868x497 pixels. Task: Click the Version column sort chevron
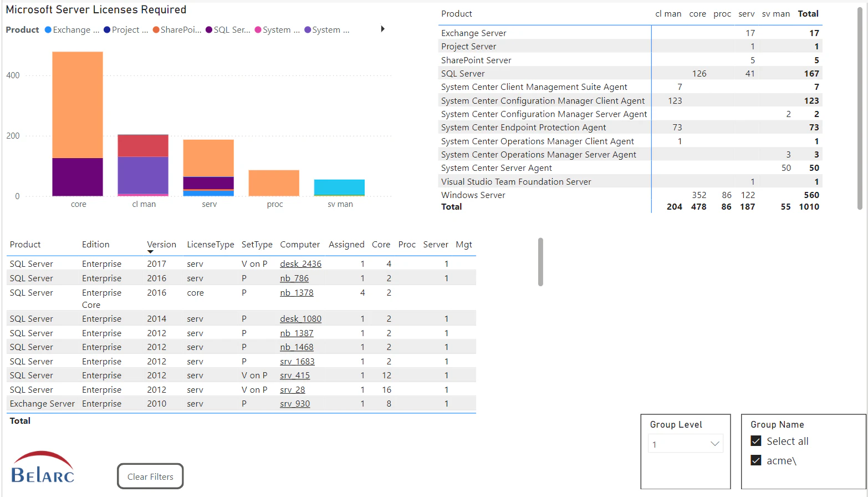[x=150, y=251]
